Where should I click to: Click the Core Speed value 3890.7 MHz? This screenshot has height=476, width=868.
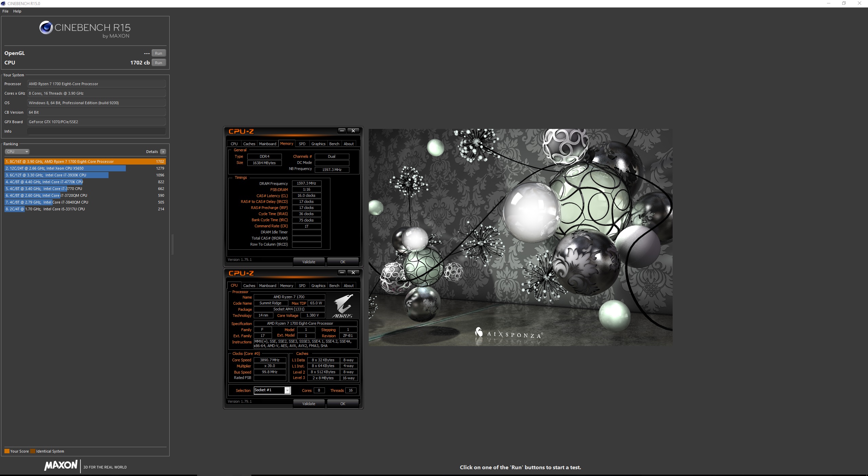click(270, 360)
